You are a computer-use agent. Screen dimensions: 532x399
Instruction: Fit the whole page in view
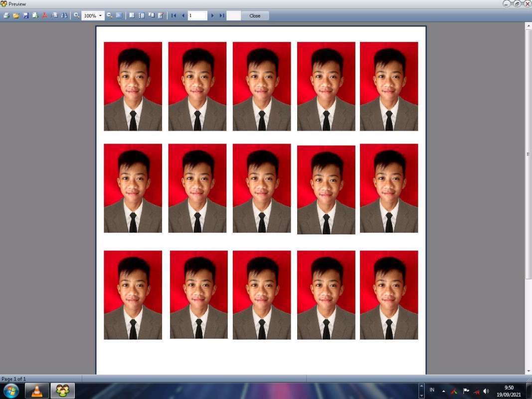click(x=119, y=15)
